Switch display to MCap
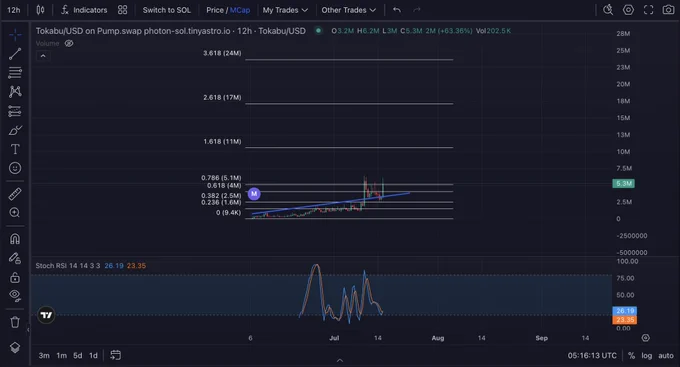Viewport: 680px width, 367px height. tap(240, 10)
